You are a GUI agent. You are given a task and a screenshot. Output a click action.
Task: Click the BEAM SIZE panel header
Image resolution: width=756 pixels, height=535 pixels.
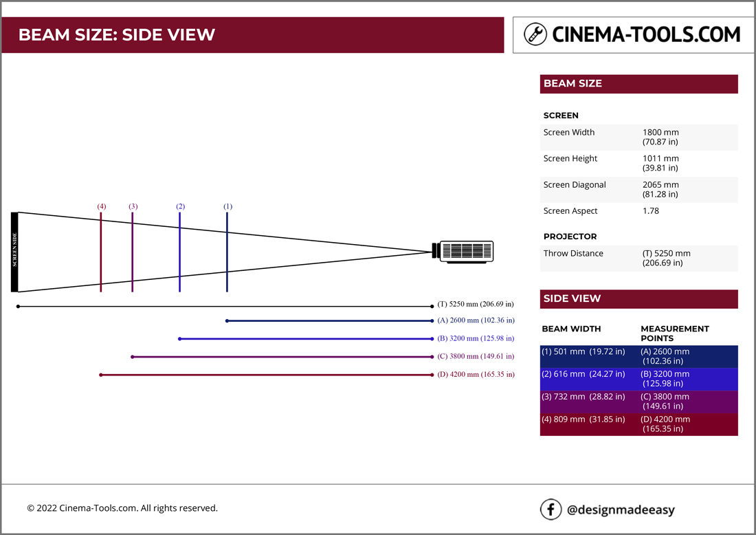pos(638,84)
